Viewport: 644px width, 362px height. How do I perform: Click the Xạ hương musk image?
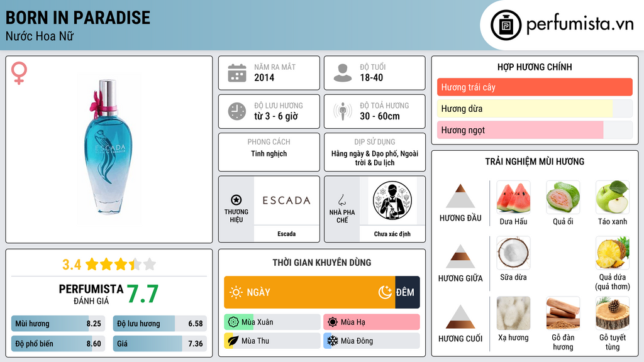(x=513, y=314)
